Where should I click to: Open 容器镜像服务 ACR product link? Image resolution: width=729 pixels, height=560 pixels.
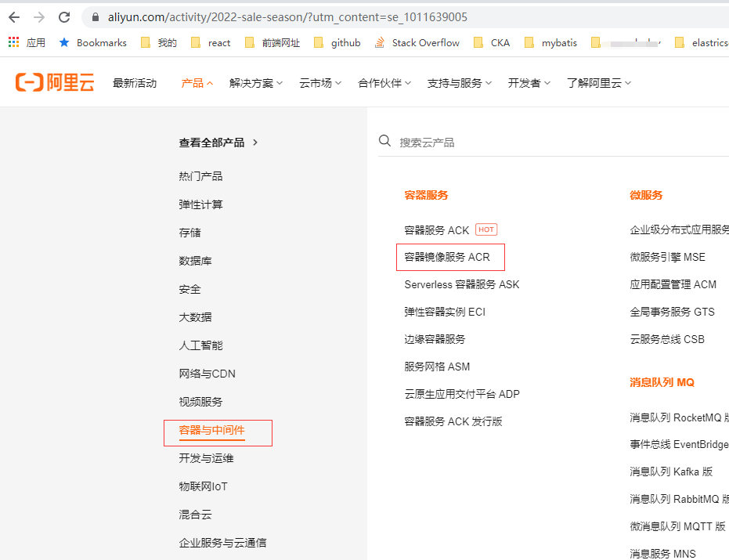click(x=447, y=257)
